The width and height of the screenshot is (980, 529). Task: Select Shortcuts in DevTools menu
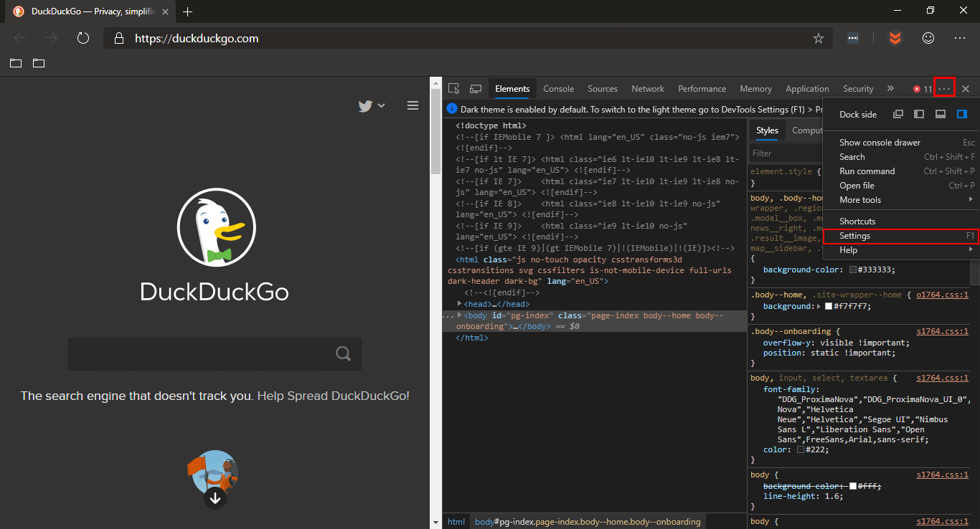(x=901, y=221)
